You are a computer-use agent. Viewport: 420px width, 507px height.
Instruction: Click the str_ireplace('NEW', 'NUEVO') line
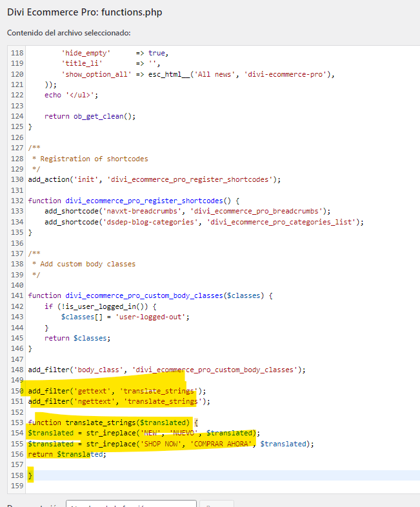click(x=144, y=433)
